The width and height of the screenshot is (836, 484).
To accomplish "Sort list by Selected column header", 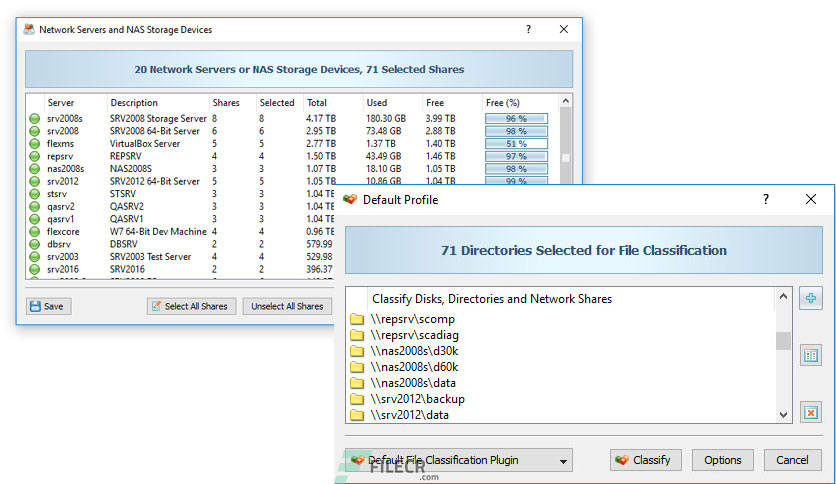I will pyautogui.click(x=277, y=102).
